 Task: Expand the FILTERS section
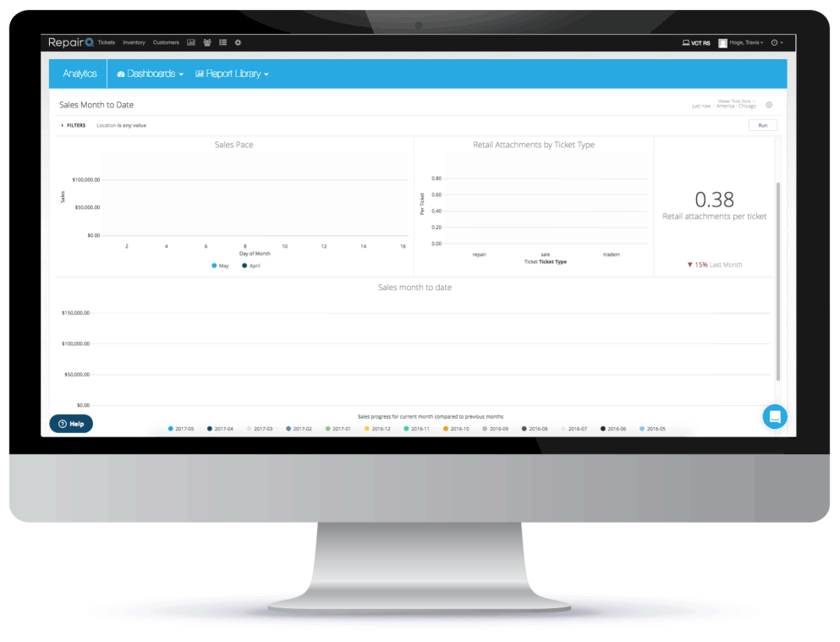click(x=74, y=125)
